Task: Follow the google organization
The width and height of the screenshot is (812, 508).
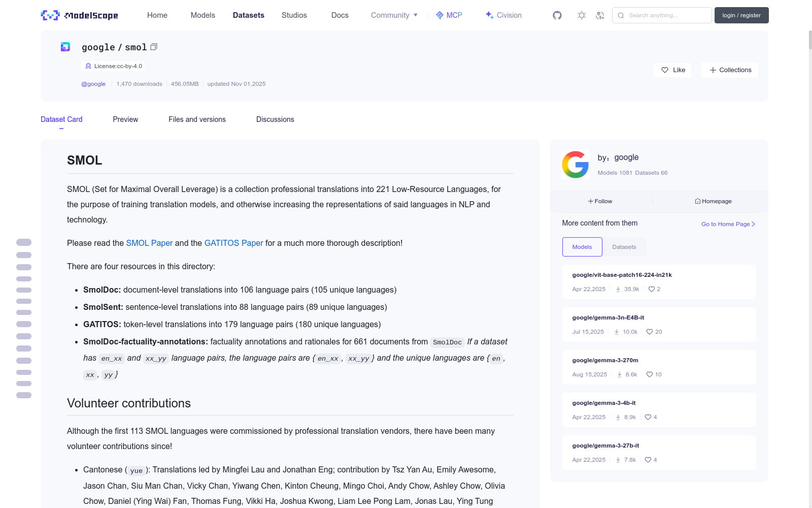Action: 600,201
